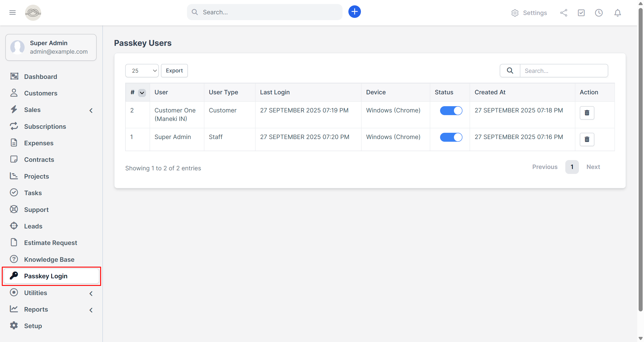Disable Super Admin passkey status toggle
The image size is (644, 342).
[451, 137]
